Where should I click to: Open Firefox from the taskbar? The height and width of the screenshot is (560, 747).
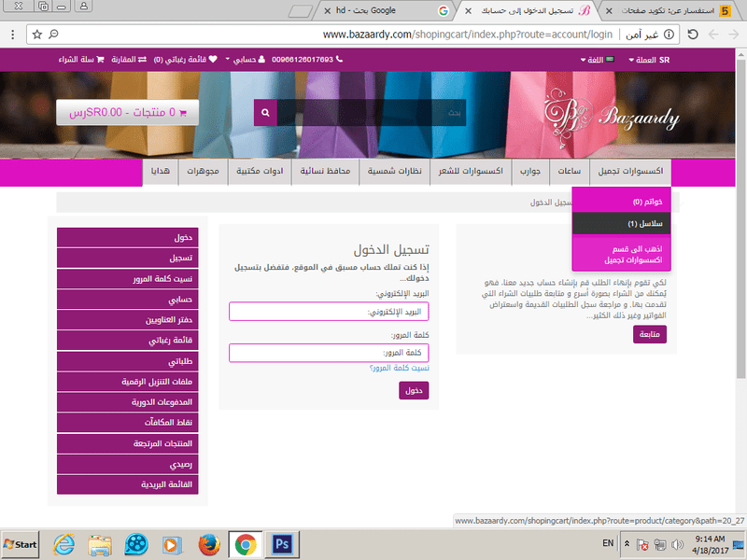coord(208,544)
